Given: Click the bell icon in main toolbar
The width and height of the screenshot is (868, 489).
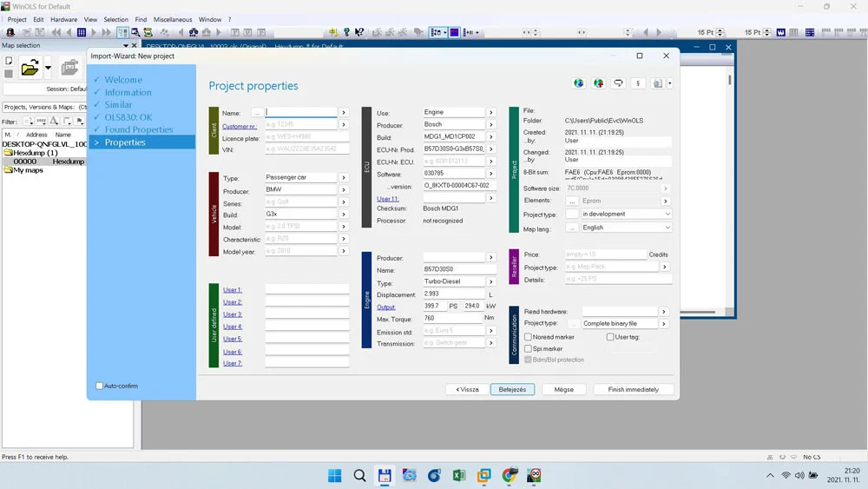Looking at the screenshot, I should pyautogui.click(x=10, y=33).
